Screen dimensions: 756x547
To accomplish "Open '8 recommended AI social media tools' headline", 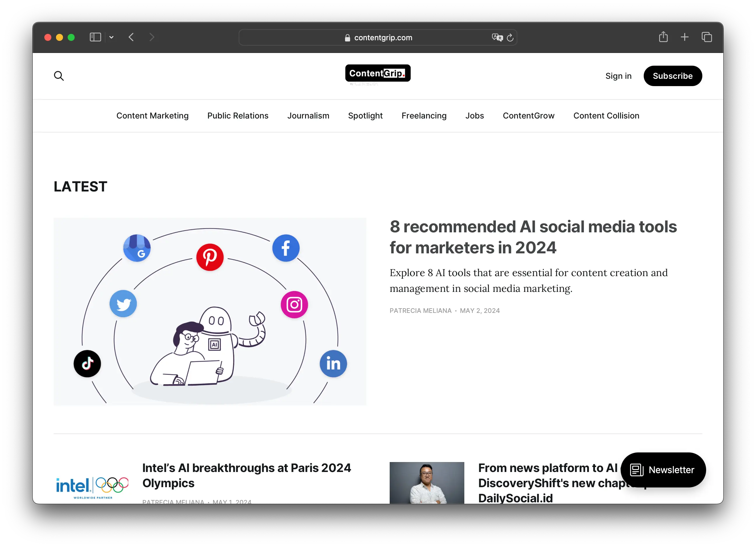I will pyautogui.click(x=533, y=237).
